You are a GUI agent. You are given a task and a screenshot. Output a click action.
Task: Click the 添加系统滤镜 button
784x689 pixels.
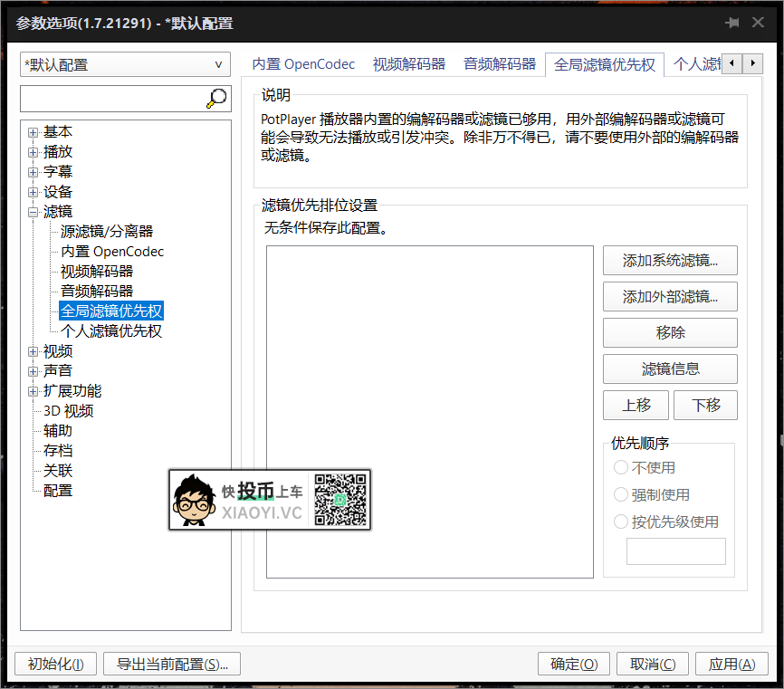click(x=670, y=260)
